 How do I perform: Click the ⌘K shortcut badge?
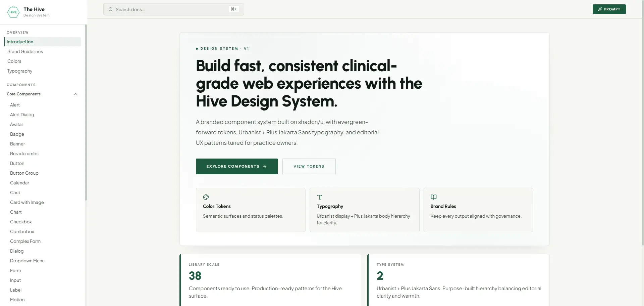click(234, 9)
